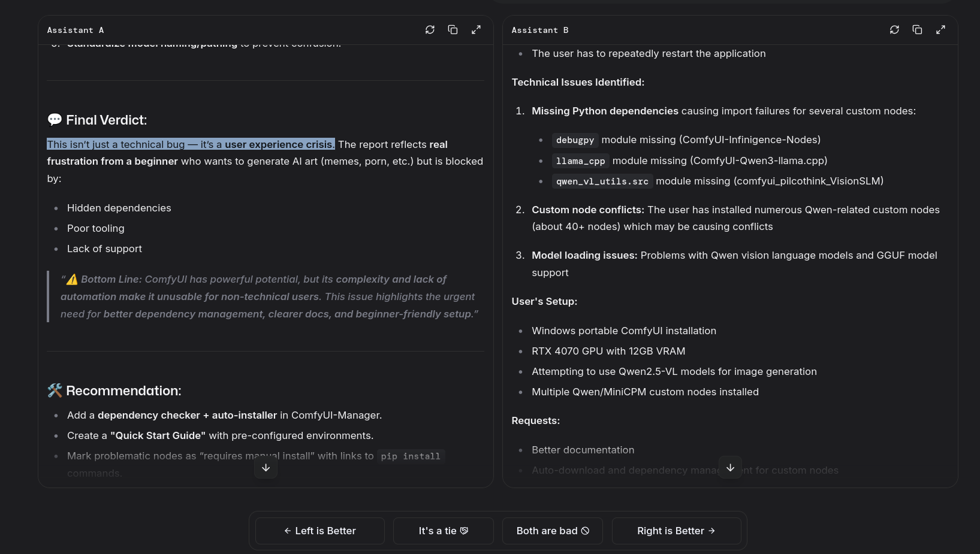The height and width of the screenshot is (554, 980).
Task: Vote Both are bad
Action: 553,531
